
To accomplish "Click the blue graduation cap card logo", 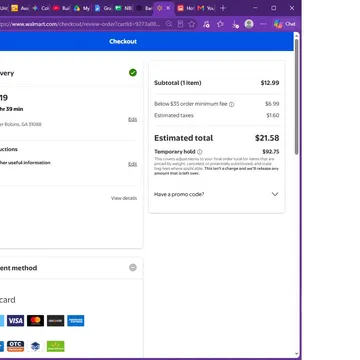I will [35, 346].
